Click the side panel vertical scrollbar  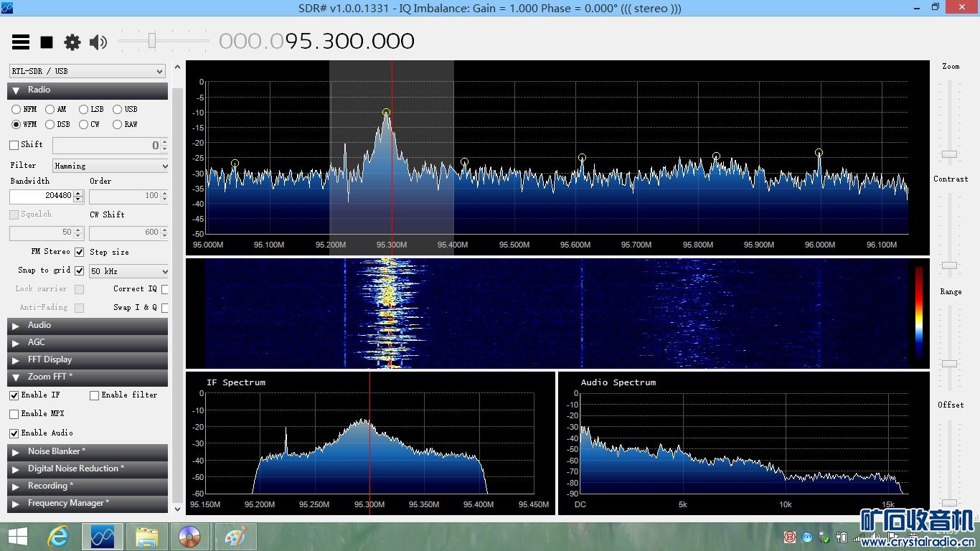tap(178, 294)
